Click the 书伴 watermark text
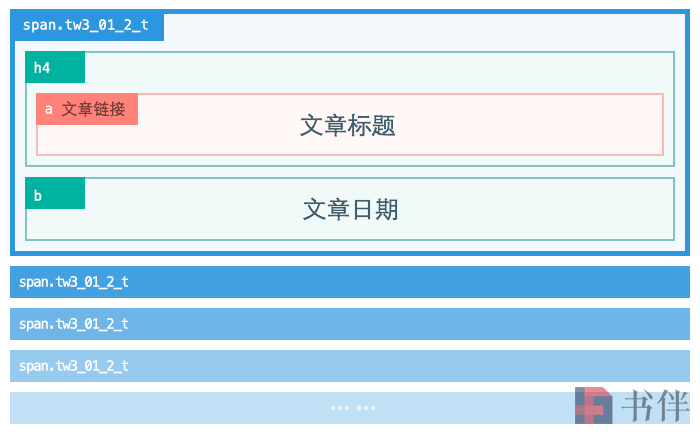700x434 pixels. pyautogui.click(x=655, y=406)
